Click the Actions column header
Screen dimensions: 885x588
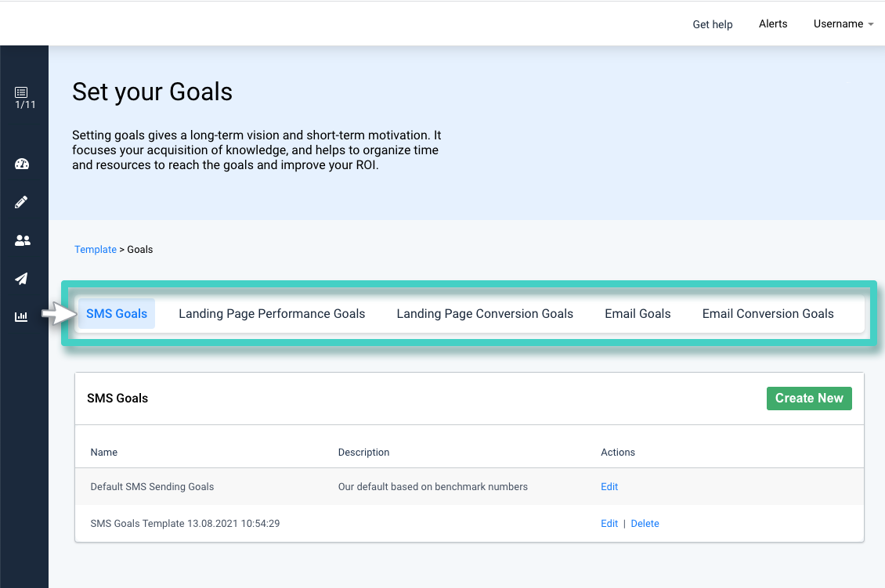(617, 452)
